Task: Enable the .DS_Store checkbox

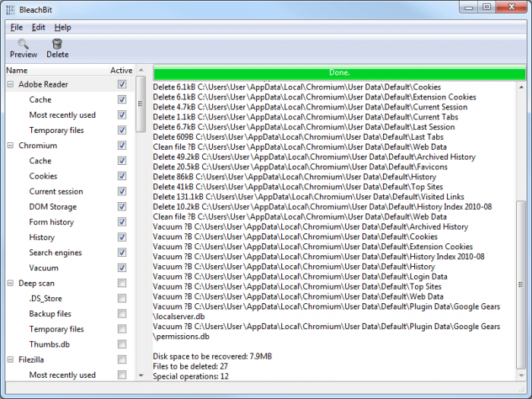Action: click(122, 298)
